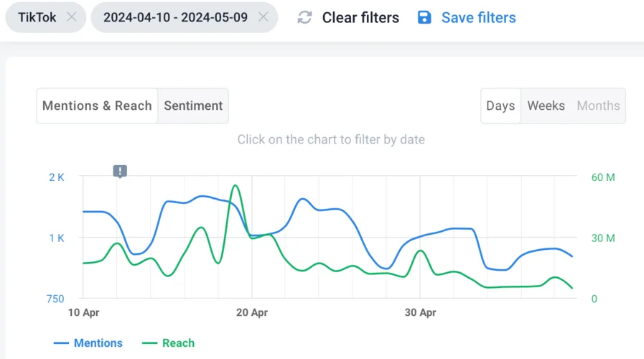
Task: Open the 2024-04-10 - 2024-05-09 date chip
Action: (x=175, y=17)
